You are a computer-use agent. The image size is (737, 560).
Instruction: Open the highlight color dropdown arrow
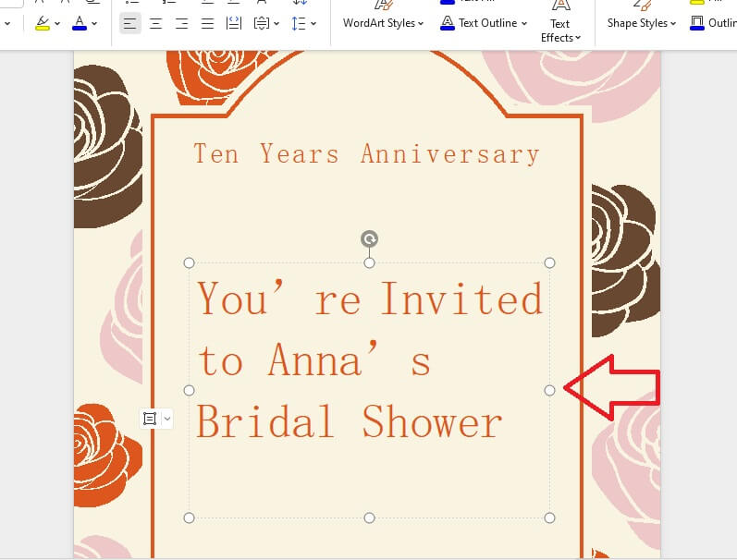pyautogui.click(x=57, y=23)
